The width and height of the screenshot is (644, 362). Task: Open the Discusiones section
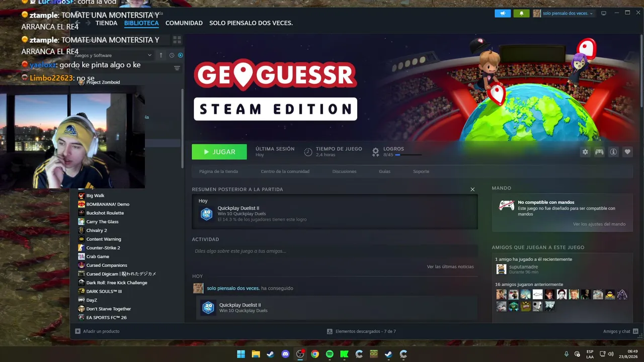click(344, 171)
